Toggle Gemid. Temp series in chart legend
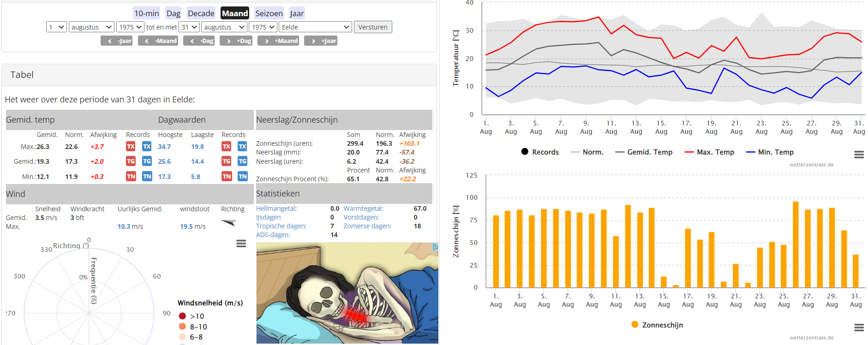Image resolution: width=868 pixels, height=345 pixels. pos(644,152)
